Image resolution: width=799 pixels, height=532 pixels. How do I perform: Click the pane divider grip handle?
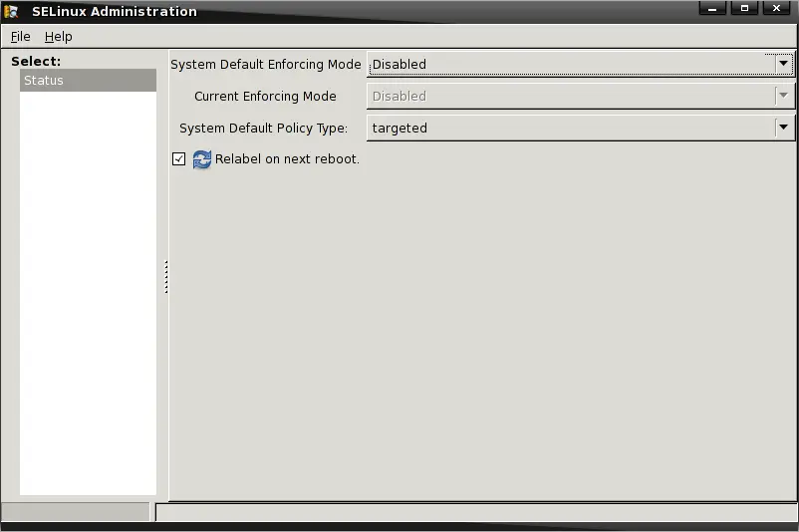166,277
